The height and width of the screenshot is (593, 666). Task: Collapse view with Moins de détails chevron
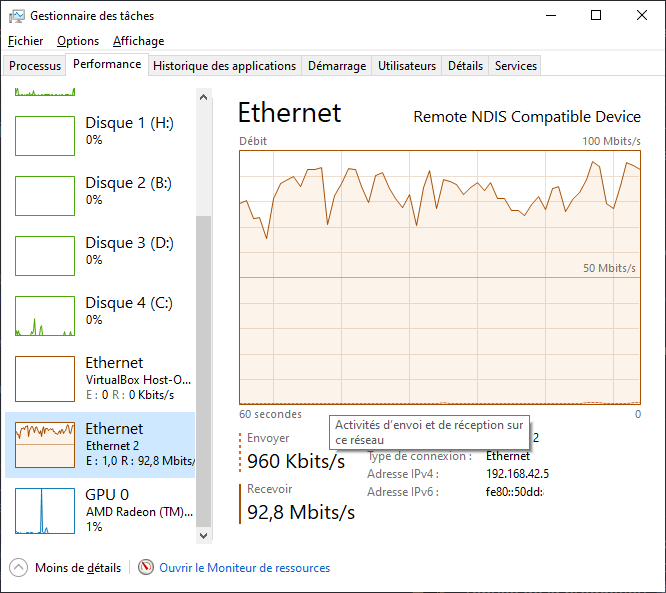tap(19, 568)
